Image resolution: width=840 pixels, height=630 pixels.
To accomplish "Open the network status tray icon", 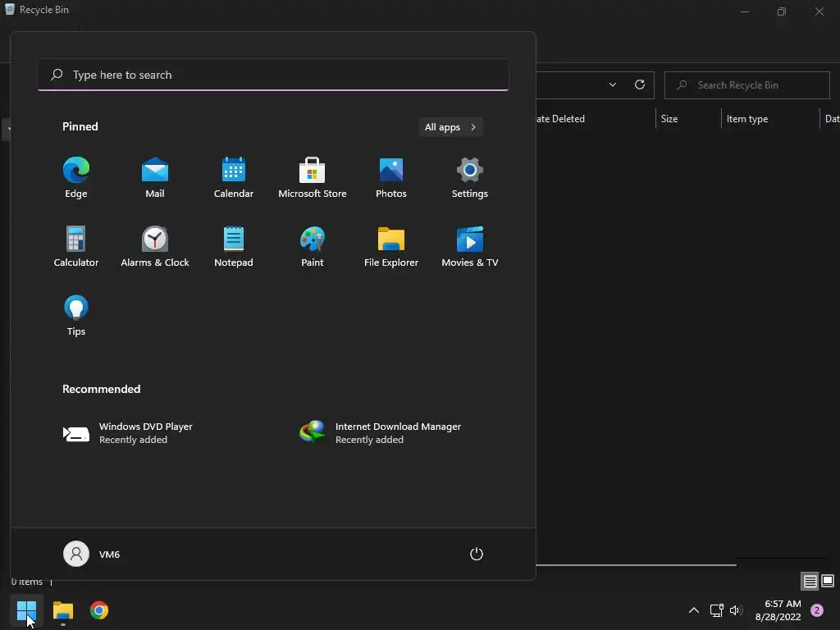I will (716, 610).
